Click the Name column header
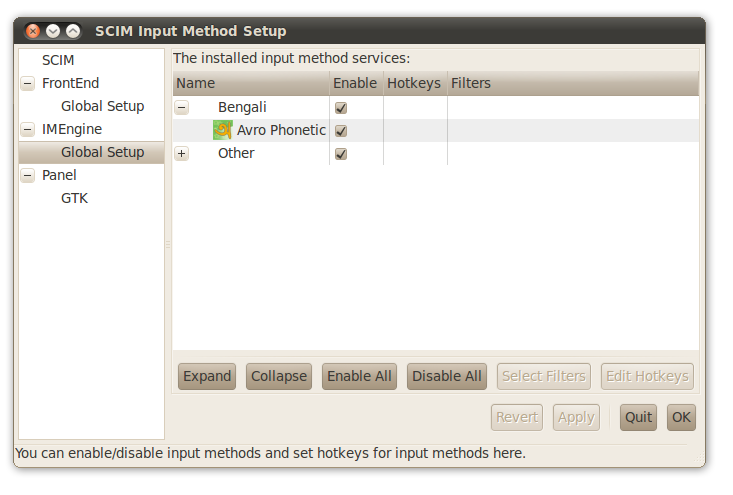The image size is (733, 495). [251, 84]
